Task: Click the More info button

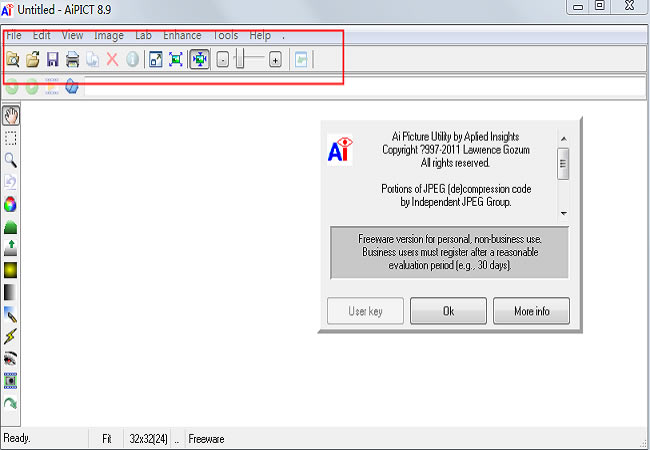Action: (530, 311)
